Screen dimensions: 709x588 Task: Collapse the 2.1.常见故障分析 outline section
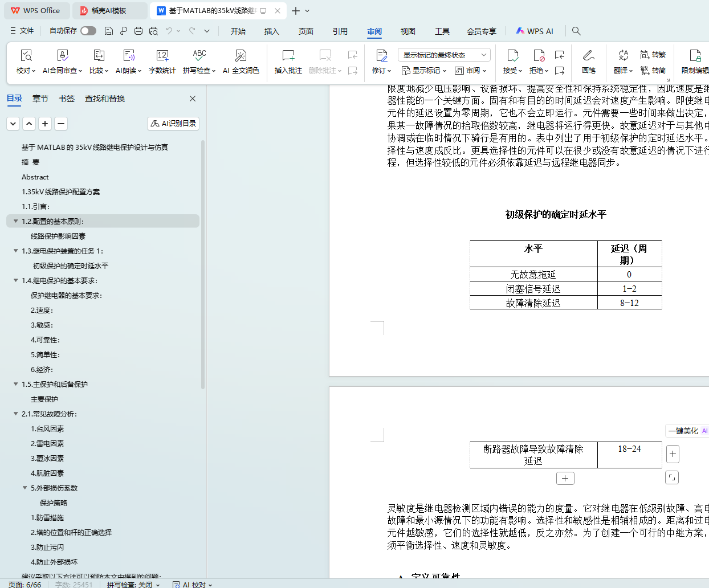[x=16, y=414]
